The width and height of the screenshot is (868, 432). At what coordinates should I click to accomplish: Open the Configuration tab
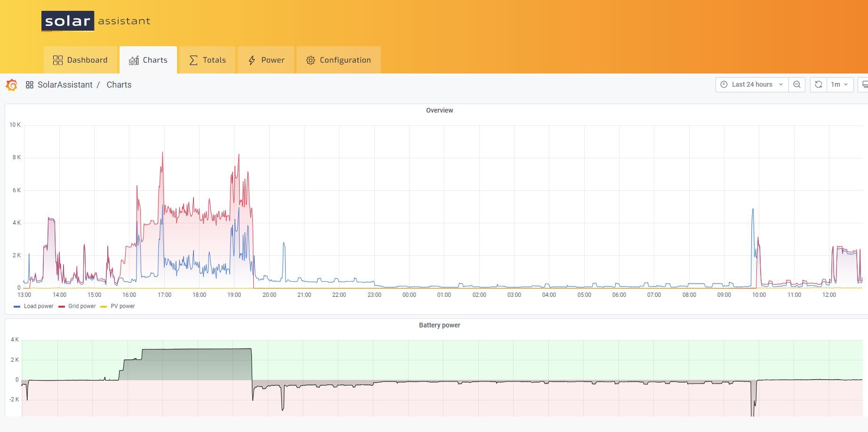[x=338, y=60]
